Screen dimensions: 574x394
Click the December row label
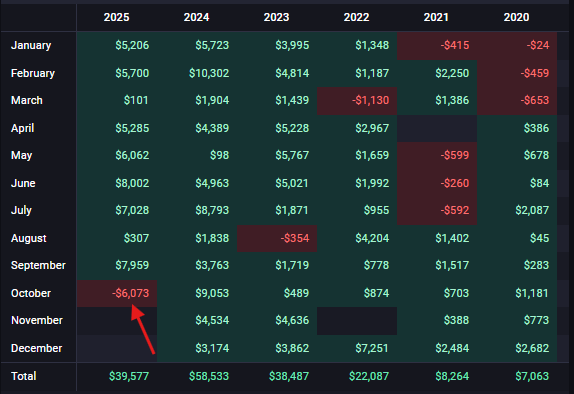[37, 348]
